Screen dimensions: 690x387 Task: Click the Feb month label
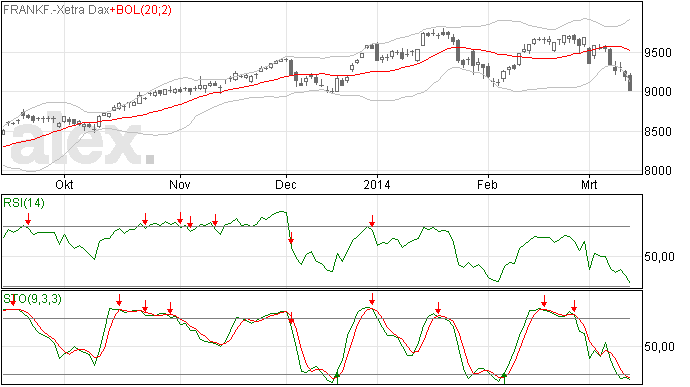[x=487, y=184]
